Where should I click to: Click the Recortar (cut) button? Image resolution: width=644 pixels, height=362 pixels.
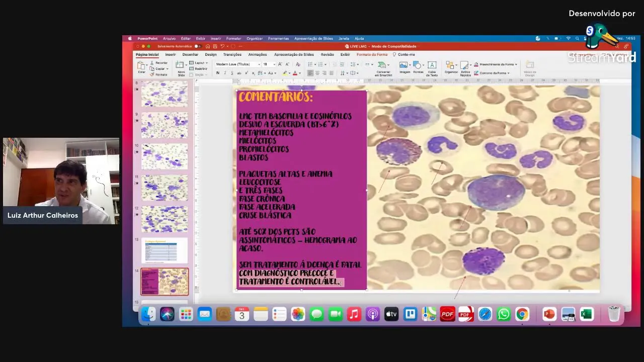pyautogui.click(x=158, y=63)
